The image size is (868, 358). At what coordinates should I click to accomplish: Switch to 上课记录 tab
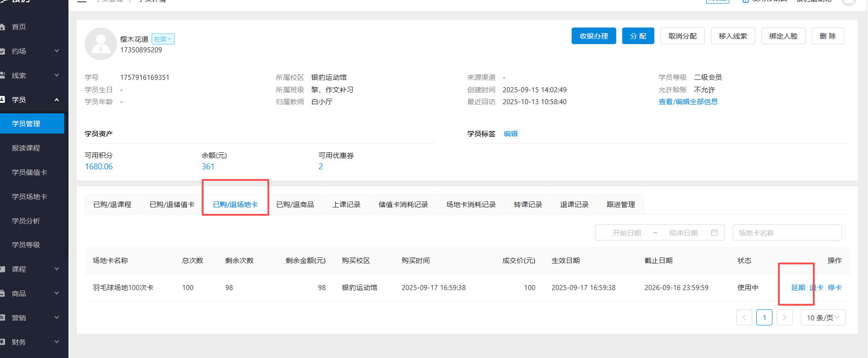tap(346, 205)
